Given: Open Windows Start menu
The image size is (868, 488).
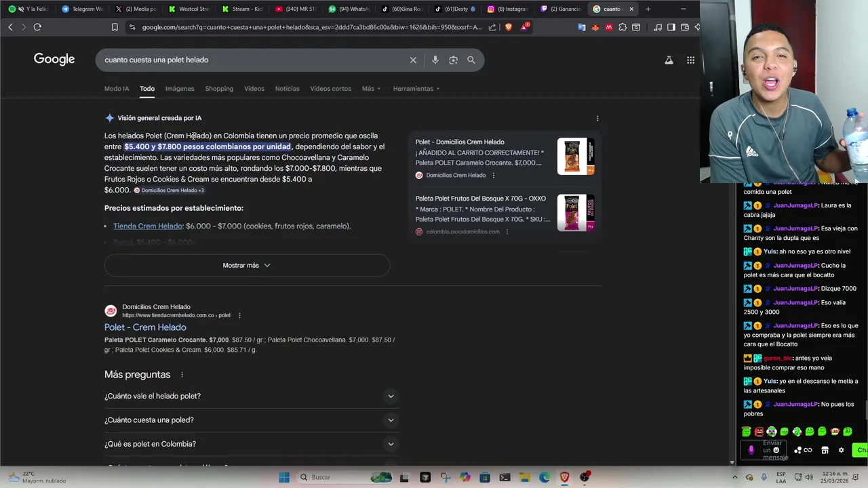Looking at the screenshot, I should [x=284, y=477].
